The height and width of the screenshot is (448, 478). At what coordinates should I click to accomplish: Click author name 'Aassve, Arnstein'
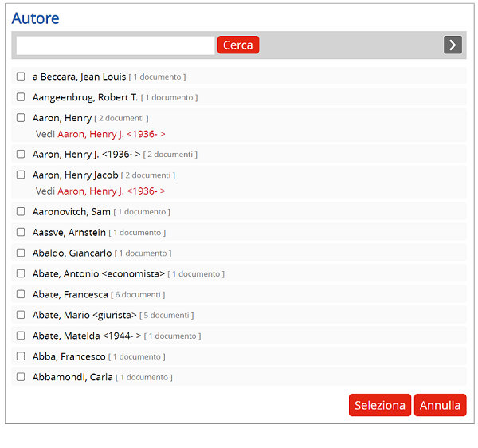pyautogui.click(x=69, y=233)
